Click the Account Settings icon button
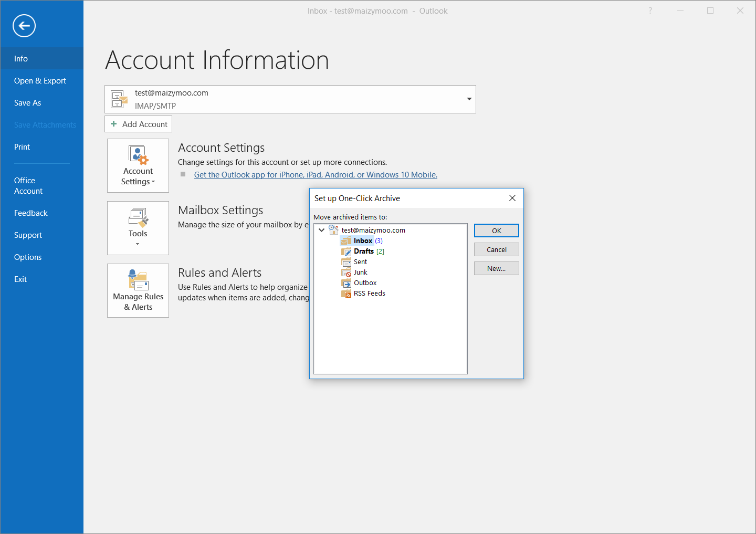The width and height of the screenshot is (756, 534). (x=138, y=165)
